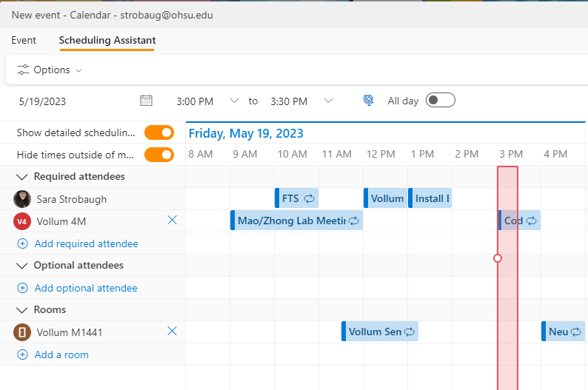Click the red time selection handle
Viewport: 588px width, 390px height.
(498, 258)
